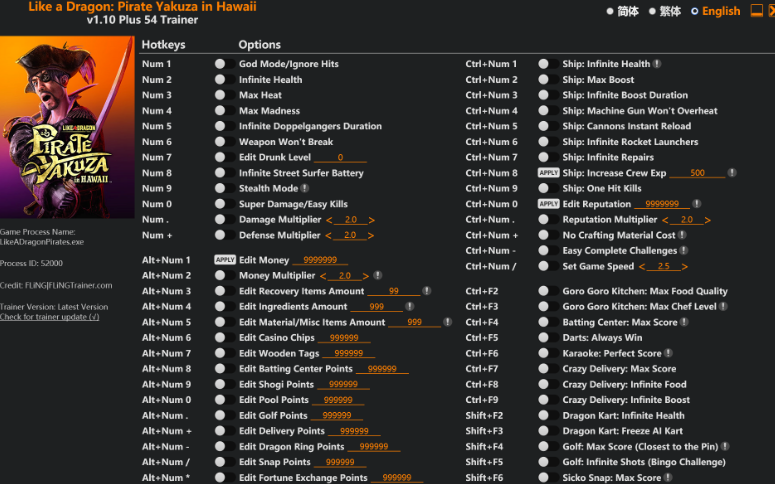775x484 pixels.
Task: Increase Reputation Multiplier with right arrow
Action: (707, 220)
